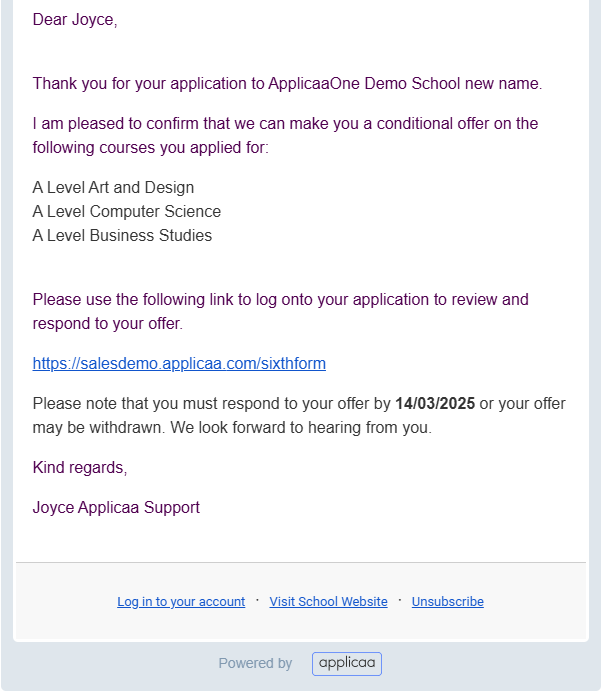Viewport: 602px width, 695px height.
Task: Select the A Level Business Studies line
Action: click(122, 235)
